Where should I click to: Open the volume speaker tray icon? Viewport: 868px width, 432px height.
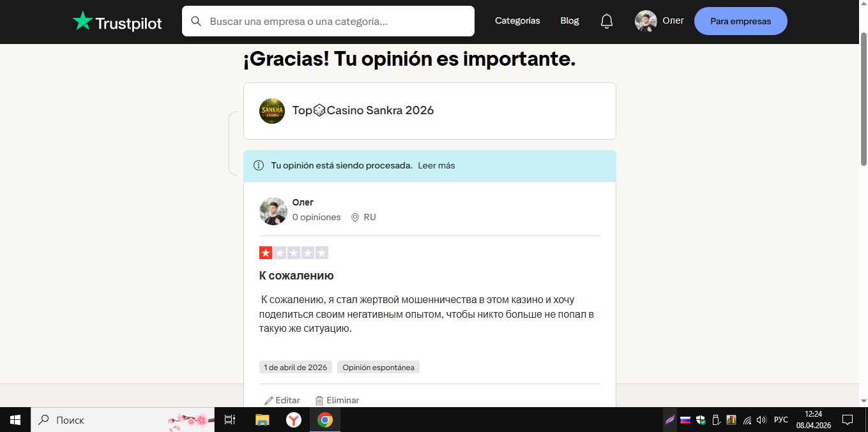[x=761, y=420]
